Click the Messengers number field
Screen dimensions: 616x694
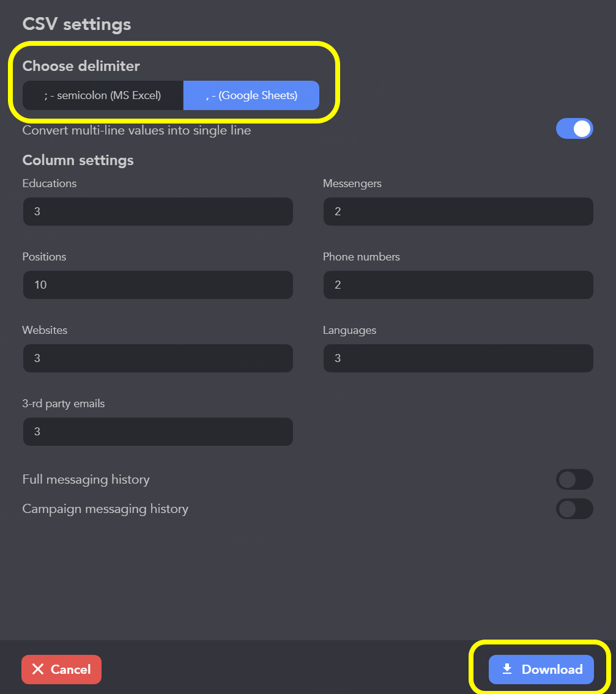coord(458,212)
